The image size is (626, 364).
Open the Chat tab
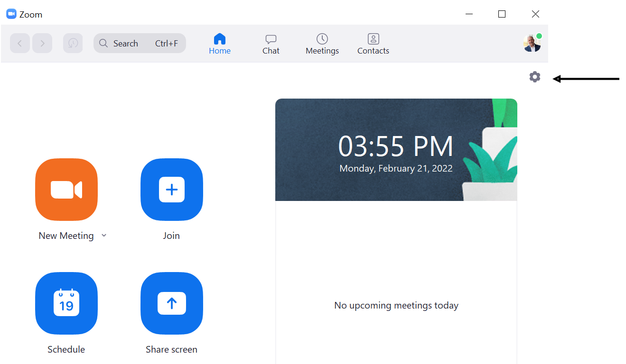[271, 44]
